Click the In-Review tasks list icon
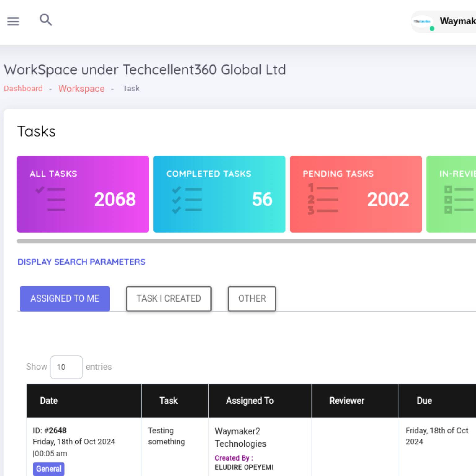The width and height of the screenshot is (476, 476). pos(458,200)
